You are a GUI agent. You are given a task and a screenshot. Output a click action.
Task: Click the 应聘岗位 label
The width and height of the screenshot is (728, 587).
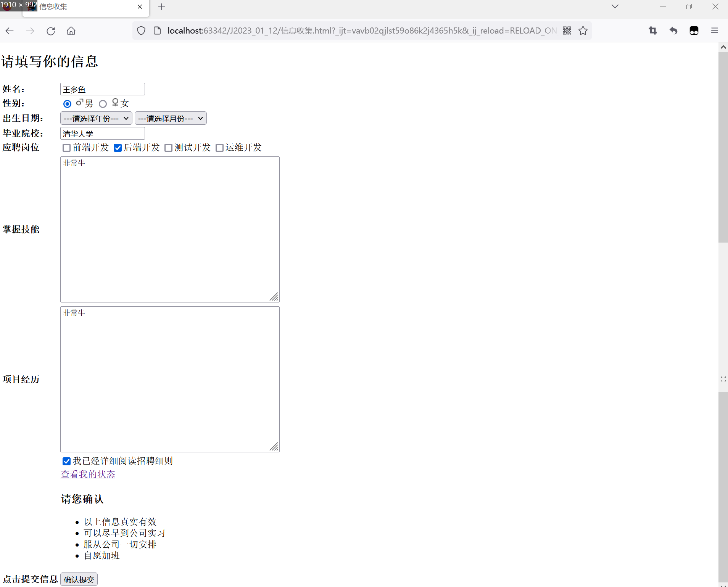click(x=21, y=147)
